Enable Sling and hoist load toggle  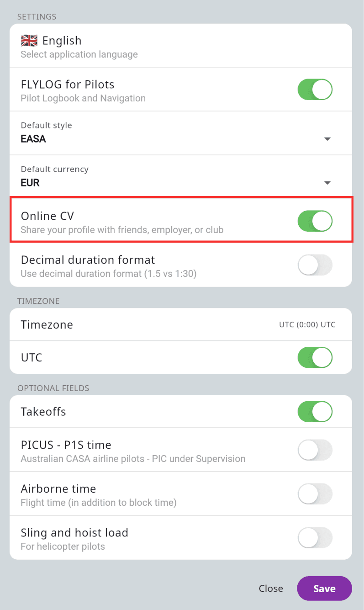[315, 538]
